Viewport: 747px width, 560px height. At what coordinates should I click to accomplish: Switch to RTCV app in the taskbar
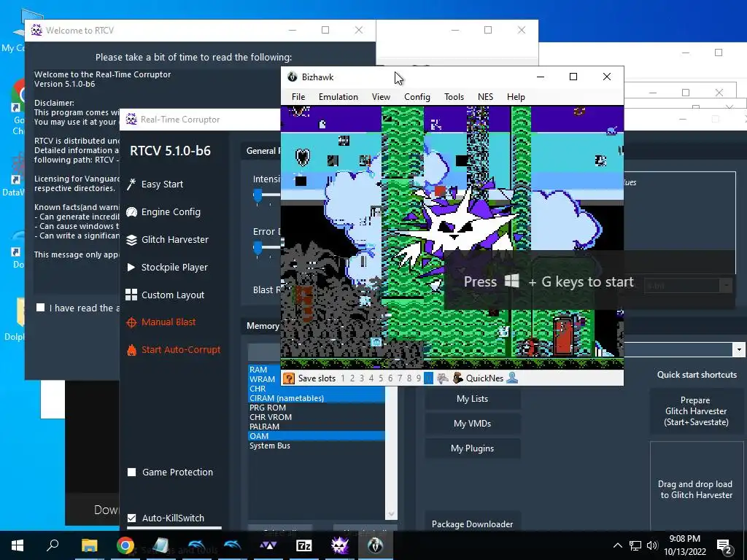coord(340,545)
